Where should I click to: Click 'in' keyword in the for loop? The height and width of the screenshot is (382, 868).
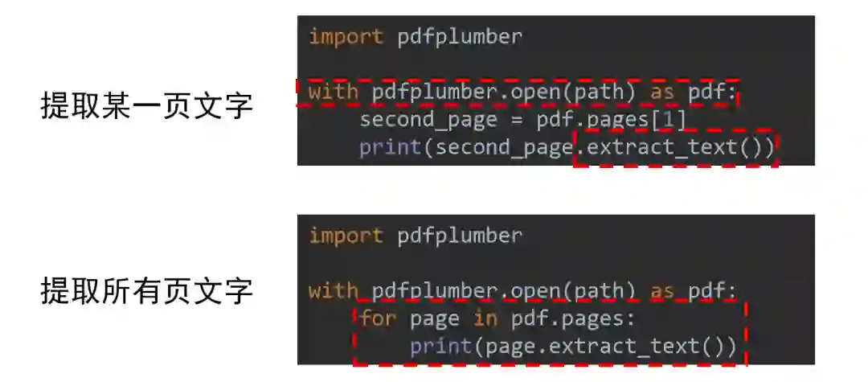coord(485,319)
